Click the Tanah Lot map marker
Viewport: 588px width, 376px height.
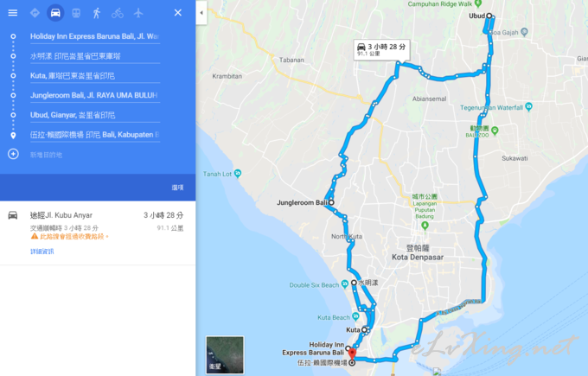pyautogui.click(x=238, y=174)
